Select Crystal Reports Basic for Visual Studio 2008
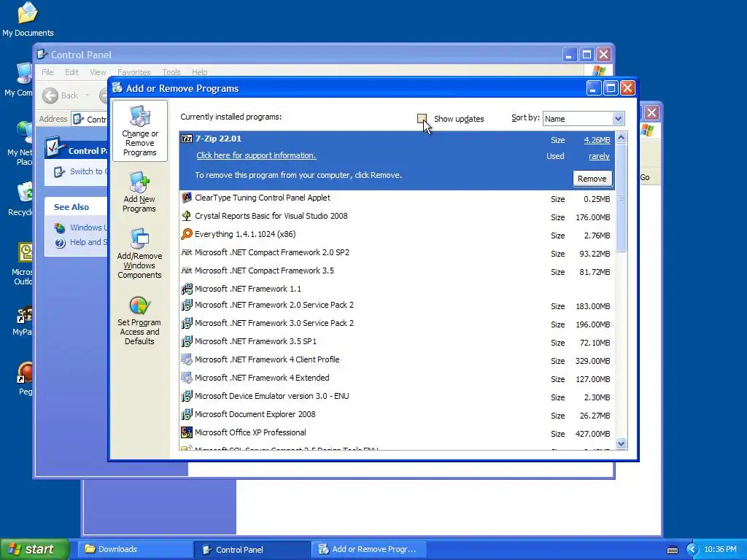Screen dimensions: 747x560 click(x=397, y=216)
